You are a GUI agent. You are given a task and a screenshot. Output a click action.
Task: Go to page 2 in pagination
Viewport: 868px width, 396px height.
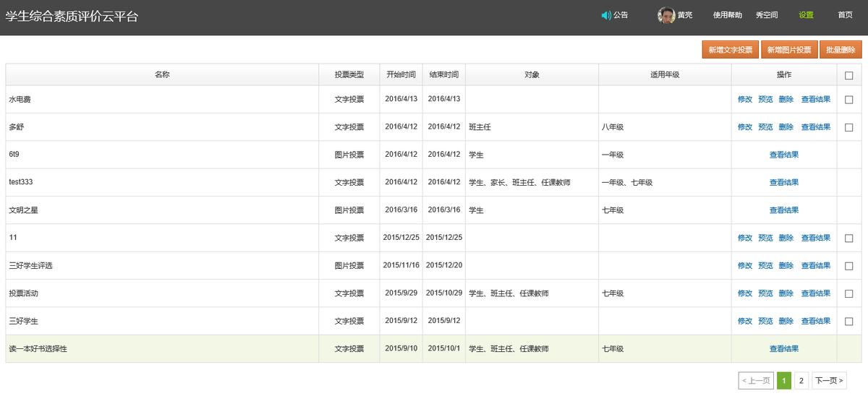[801, 381]
